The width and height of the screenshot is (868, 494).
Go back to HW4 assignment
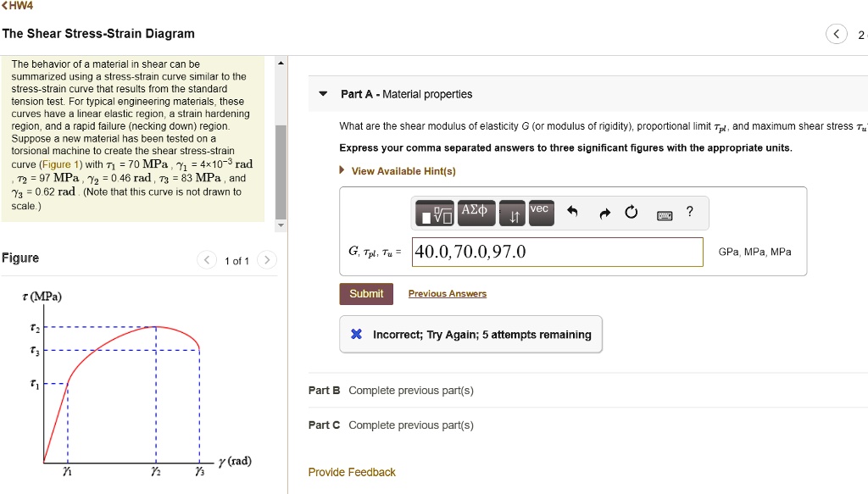click(x=17, y=6)
